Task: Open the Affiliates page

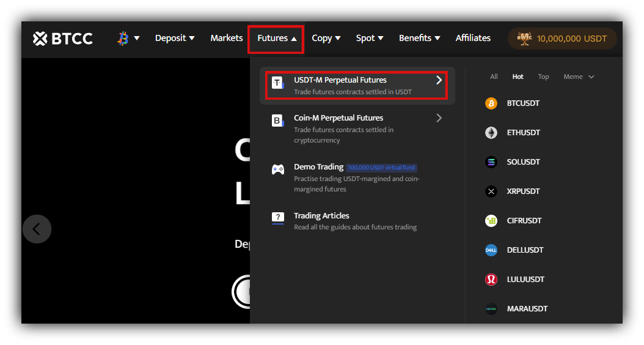Action: 473,38
